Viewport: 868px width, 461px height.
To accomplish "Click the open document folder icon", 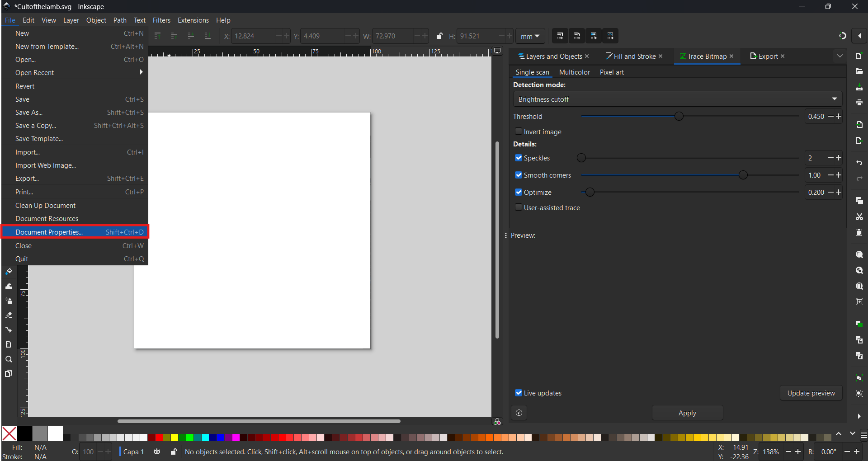I will [859, 71].
